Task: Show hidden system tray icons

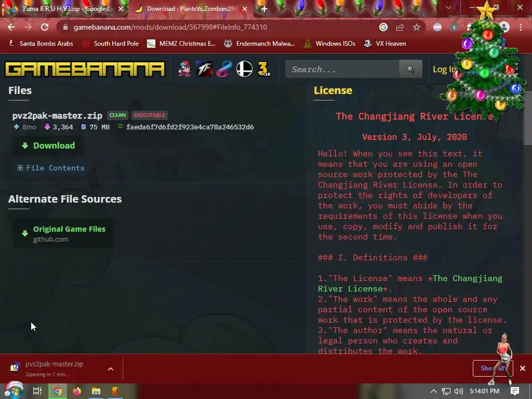Action: point(434,391)
